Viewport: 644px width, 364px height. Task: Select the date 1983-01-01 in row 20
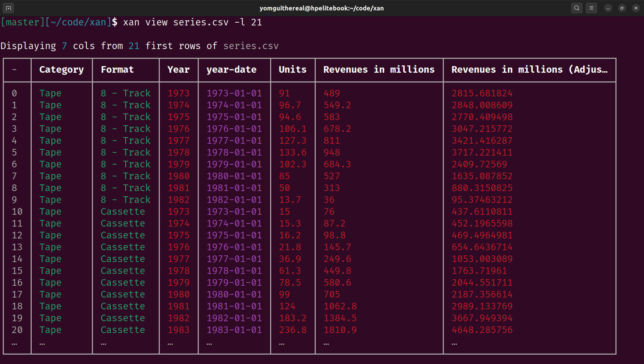[x=234, y=330]
